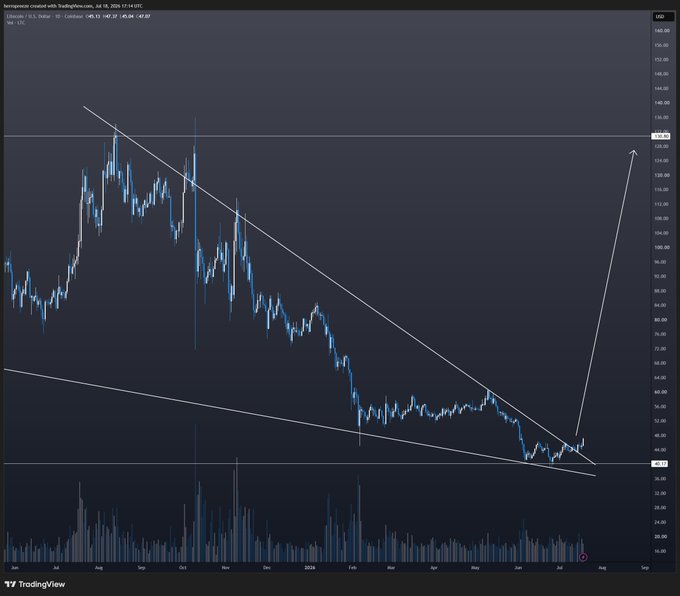Select the Vol · LTC indicator label
This screenshot has height=596, width=680.
click(16, 23)
